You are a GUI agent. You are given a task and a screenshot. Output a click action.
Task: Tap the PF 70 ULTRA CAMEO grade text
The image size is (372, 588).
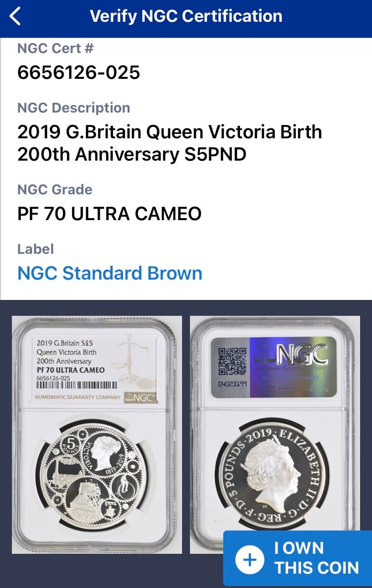tap(110, 214)
